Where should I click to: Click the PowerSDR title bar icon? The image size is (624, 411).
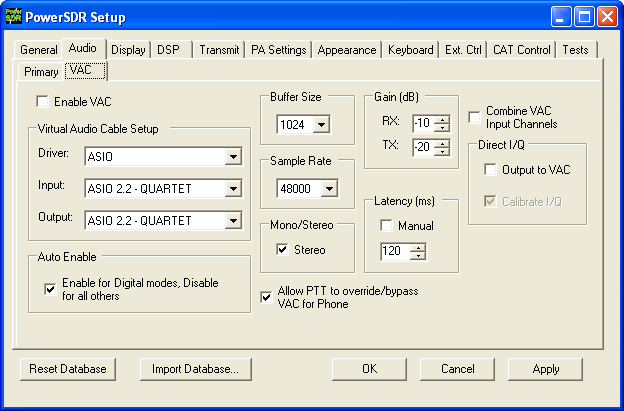[x=14, y=15]
